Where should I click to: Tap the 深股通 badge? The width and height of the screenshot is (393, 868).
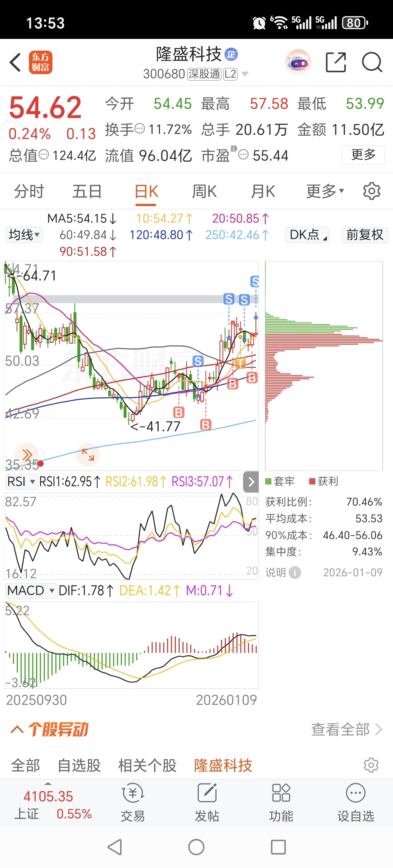[204, 74]
